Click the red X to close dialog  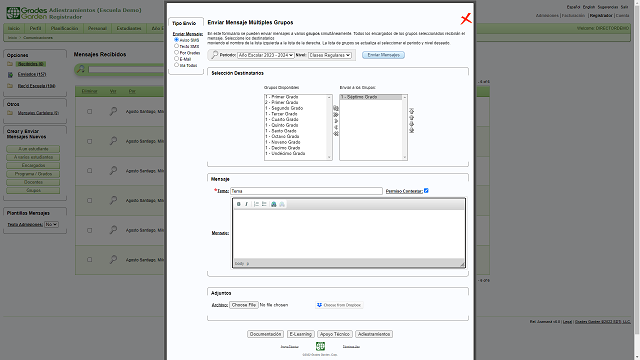coord(466,18)
